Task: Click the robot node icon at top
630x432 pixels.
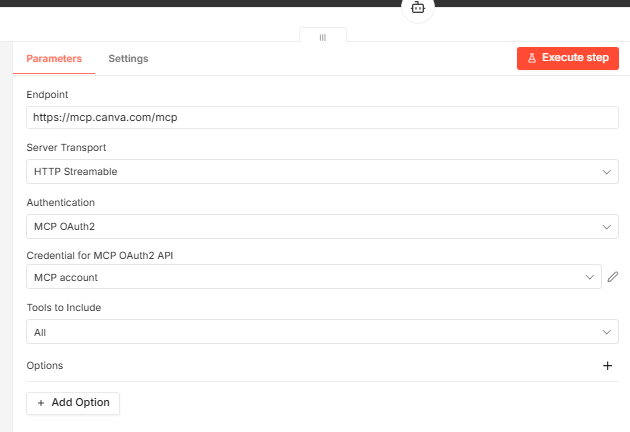Action: pos(417,7)
